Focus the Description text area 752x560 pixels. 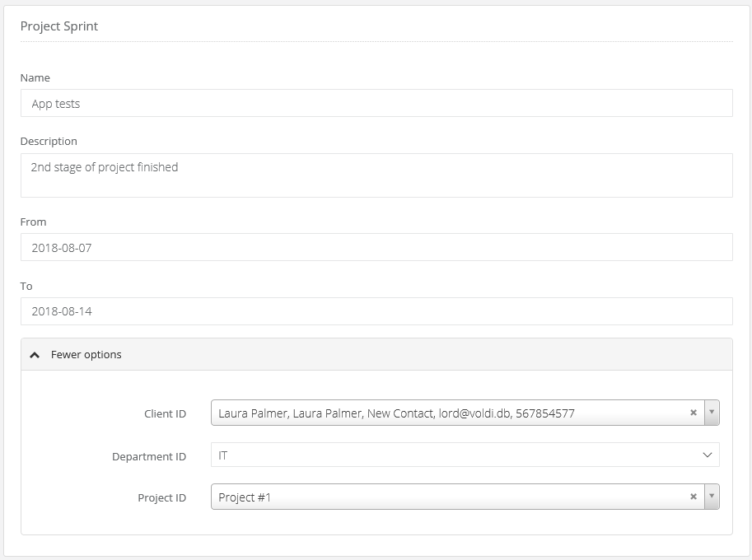click(x=376, y=175)
